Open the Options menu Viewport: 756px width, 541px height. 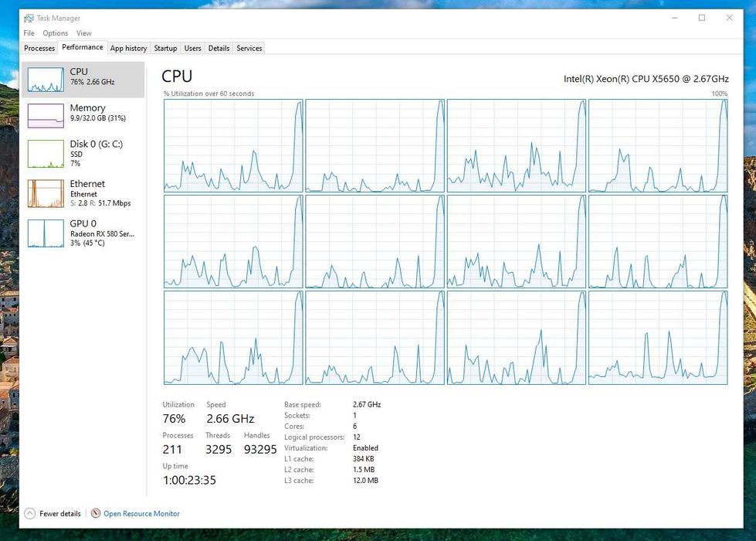coord(56,33)
